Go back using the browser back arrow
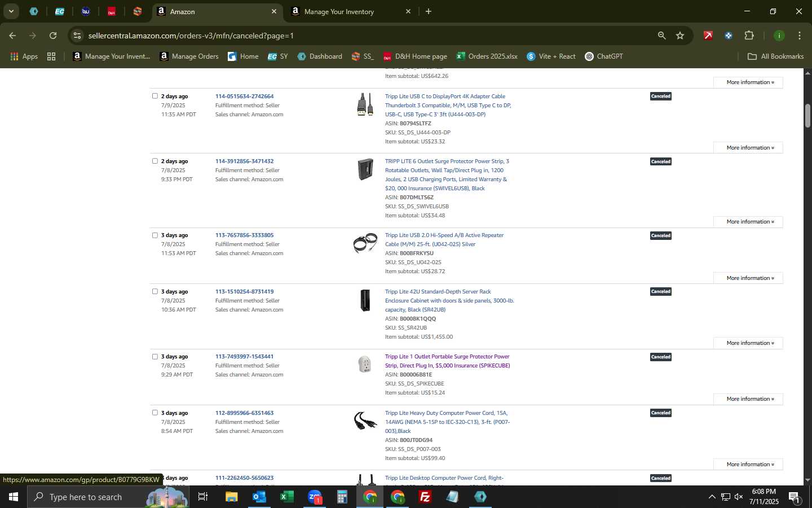The width and height of the screenshot is (812, 508). point(12,36)
